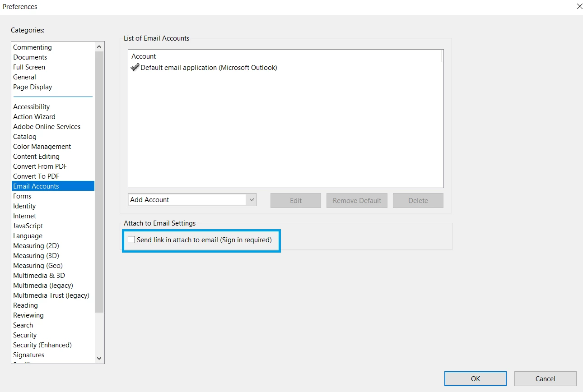Screen dimensions: 583x392
Task: Select the Action Wizard category
Action: (x=34, y=117)
